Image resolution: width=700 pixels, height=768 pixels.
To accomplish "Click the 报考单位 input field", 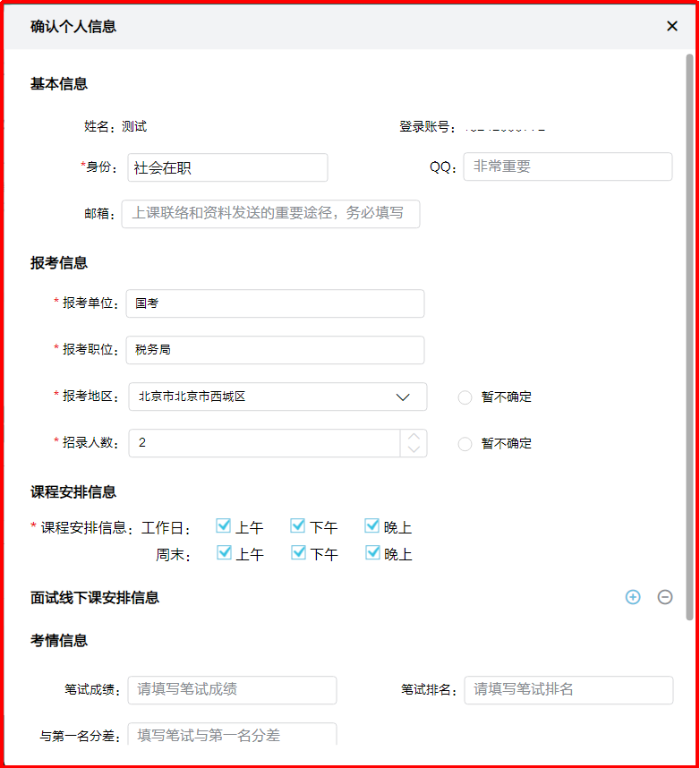I will (x=275, y=303).
